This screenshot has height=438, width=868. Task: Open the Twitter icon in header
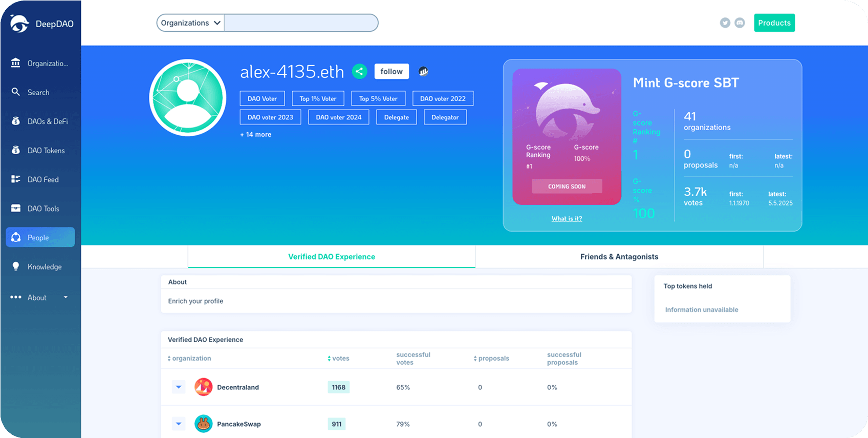(x=725, y=23)
